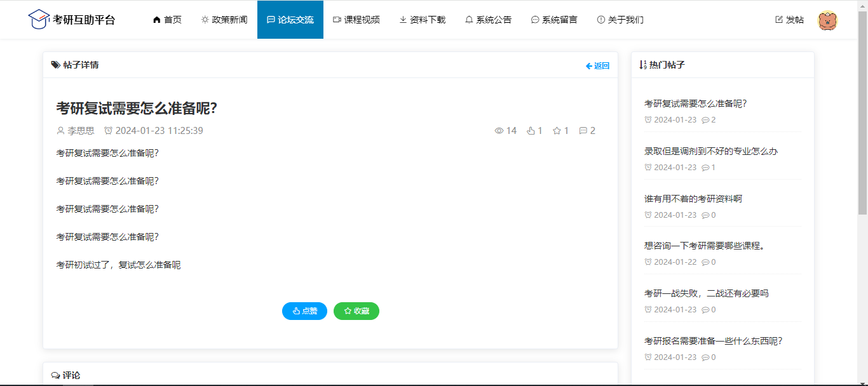Click the 点赞 like button
Screen dimensions: 868x386
click(305, 311)
